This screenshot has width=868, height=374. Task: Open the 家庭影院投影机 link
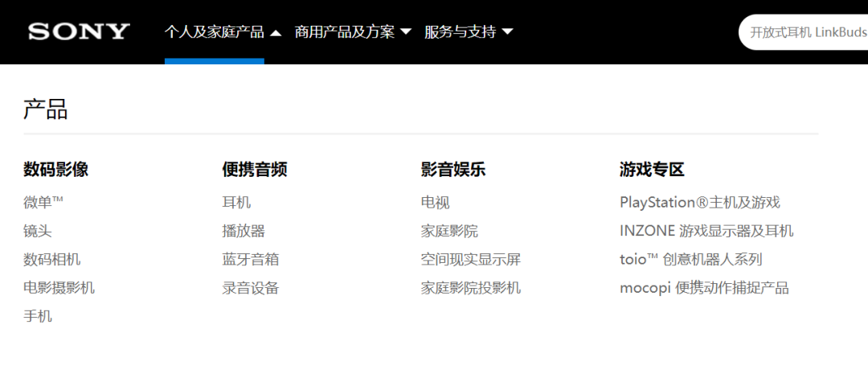click(471, 288)
